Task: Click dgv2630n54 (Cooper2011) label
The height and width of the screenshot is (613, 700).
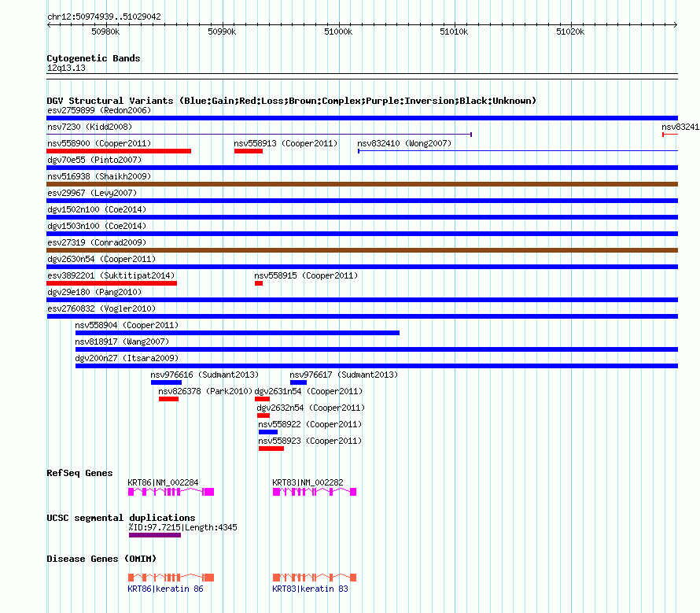Action: 101,259
